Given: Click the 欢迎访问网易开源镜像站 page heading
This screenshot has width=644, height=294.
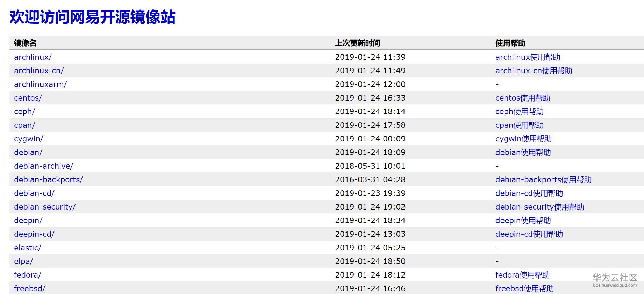Looking at the screenshot, I should (92, 17).
